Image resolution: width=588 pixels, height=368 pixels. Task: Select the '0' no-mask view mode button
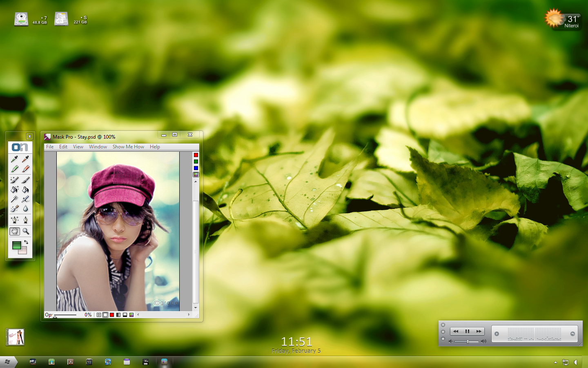coord(99,315)
